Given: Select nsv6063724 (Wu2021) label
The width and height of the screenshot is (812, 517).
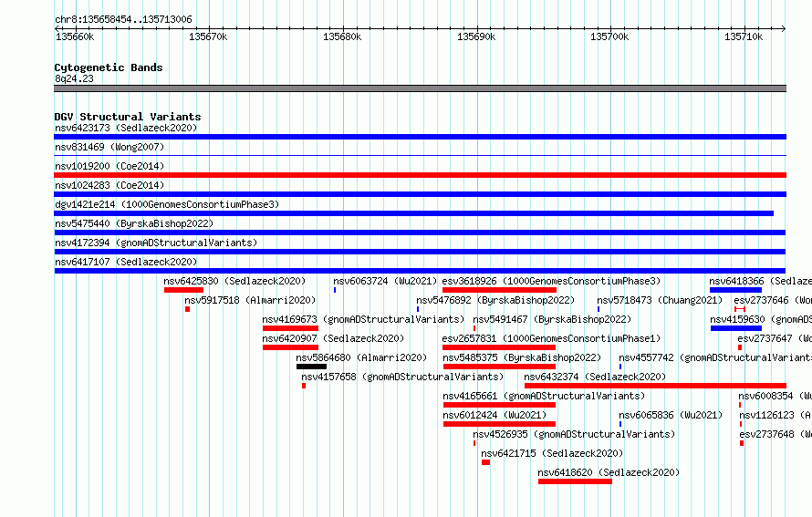Looking at the screenshot, I should 385,281.
